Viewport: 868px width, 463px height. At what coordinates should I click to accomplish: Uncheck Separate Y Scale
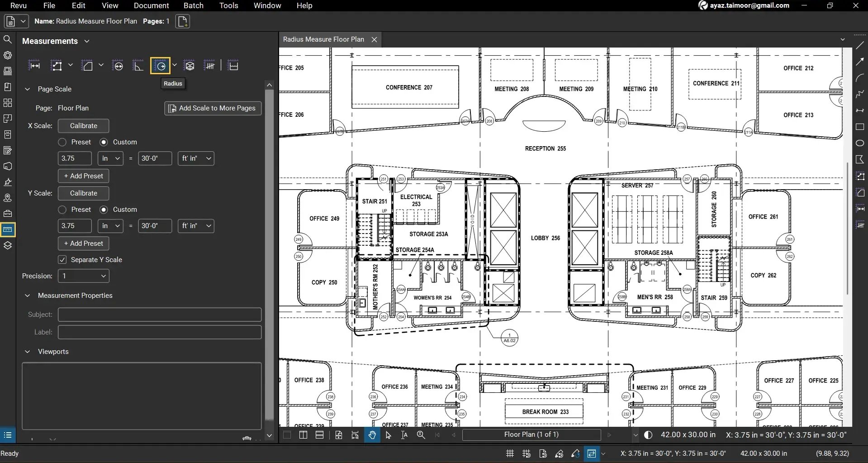pyautogui.click(x=62, y=259)
